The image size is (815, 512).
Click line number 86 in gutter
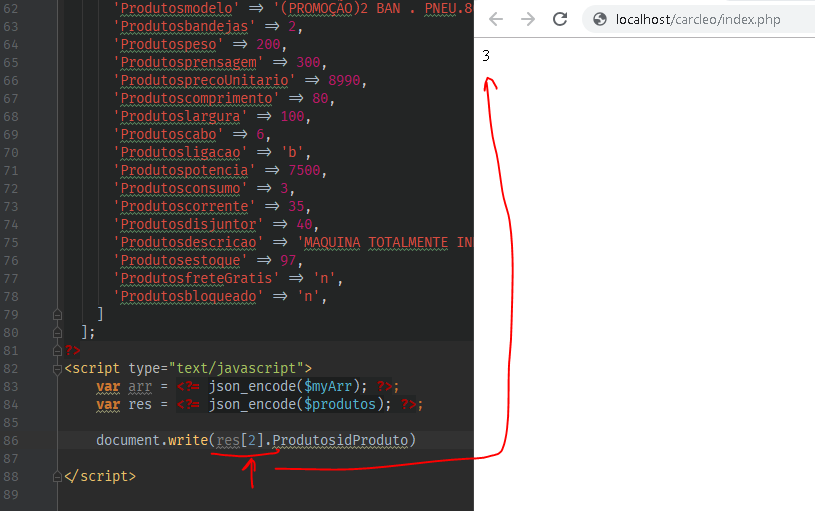pyautogui.click(x=11, y=441)
